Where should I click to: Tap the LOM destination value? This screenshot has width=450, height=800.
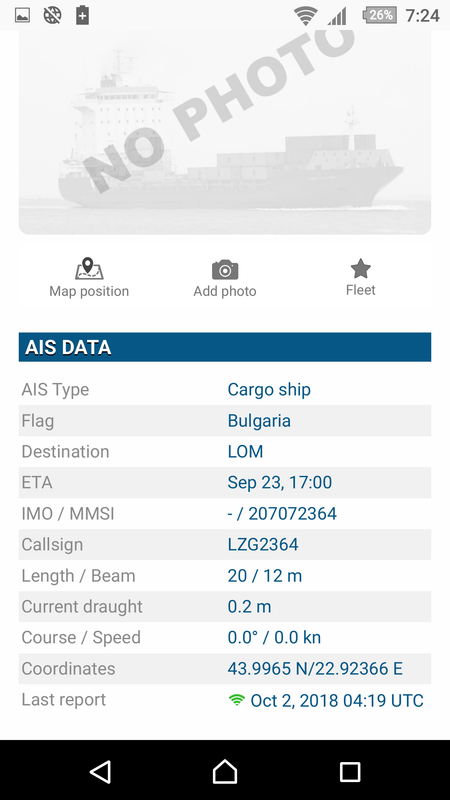[x=245, y=452]
